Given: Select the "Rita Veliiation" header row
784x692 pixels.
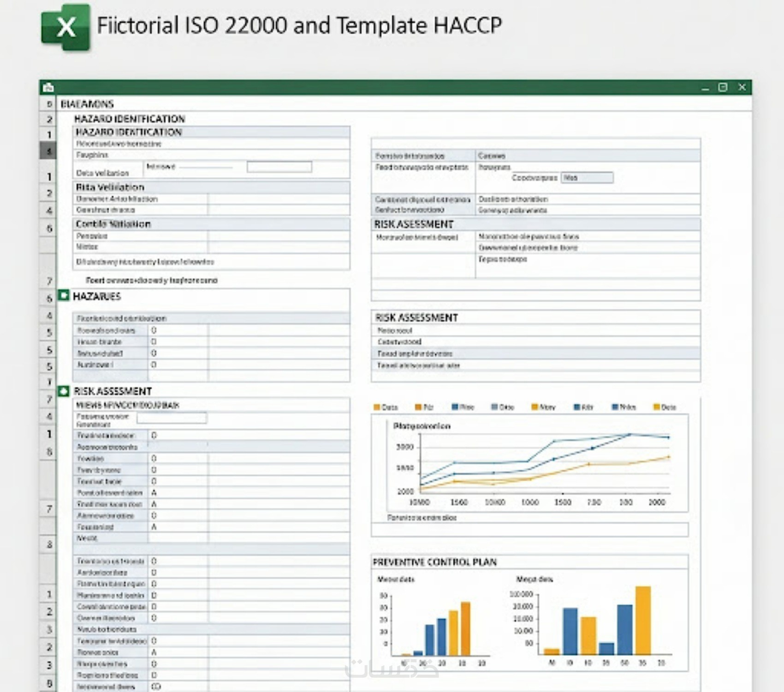Looking at the screenshot, I should point(211,187).
